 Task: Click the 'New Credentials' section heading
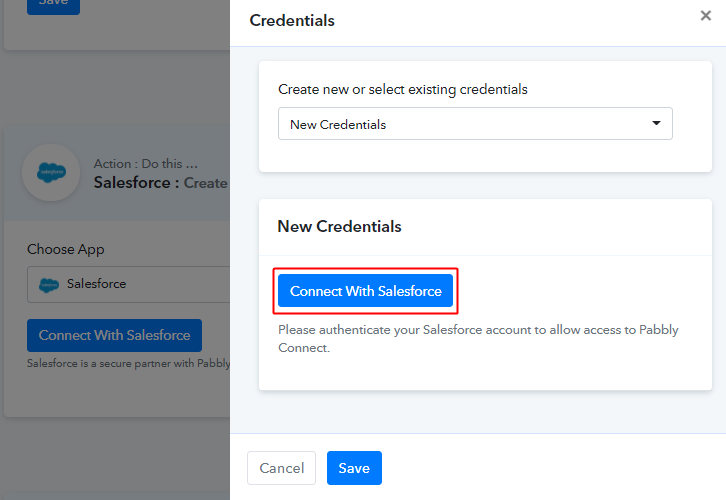[x=339, y=226]
